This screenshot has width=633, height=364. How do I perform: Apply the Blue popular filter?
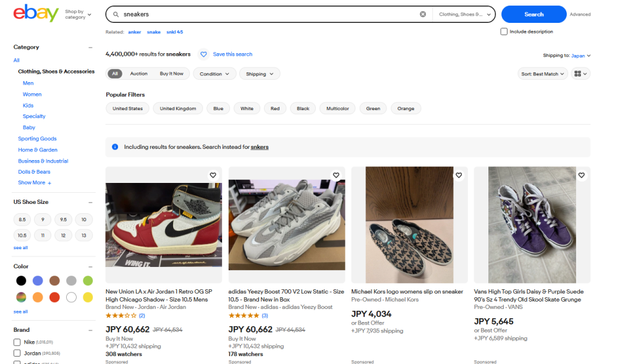click(x=218, y=109)
